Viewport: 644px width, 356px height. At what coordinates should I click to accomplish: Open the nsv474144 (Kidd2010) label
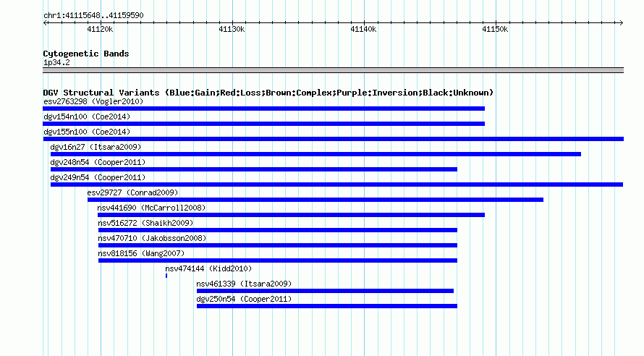click(208, 268)
